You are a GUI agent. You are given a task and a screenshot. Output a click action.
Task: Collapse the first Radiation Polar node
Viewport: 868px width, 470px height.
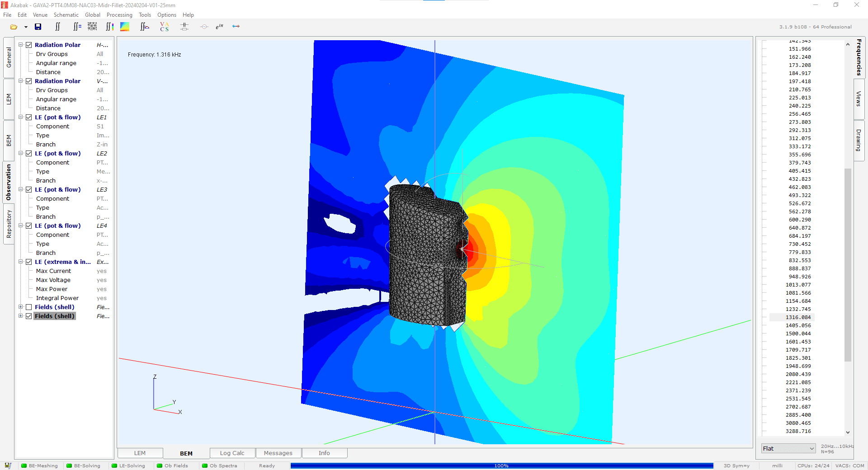click(20, 45)
